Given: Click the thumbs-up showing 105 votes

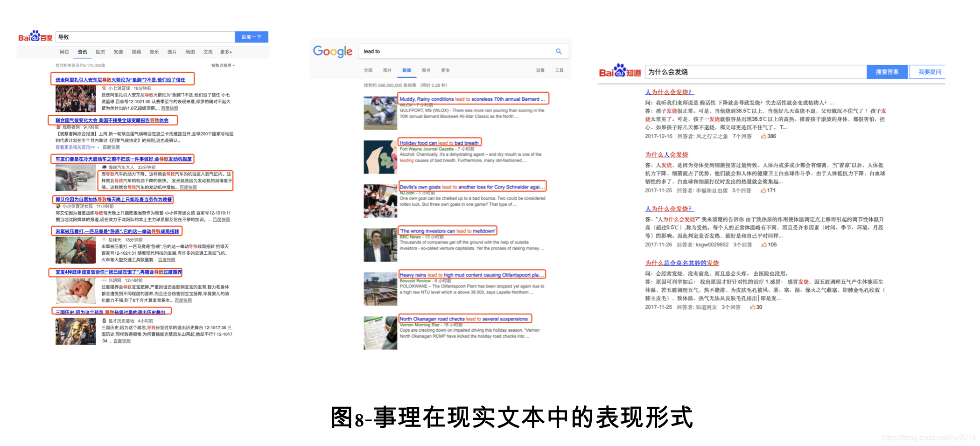Looking at the screenshot, I should click(768, 244).
